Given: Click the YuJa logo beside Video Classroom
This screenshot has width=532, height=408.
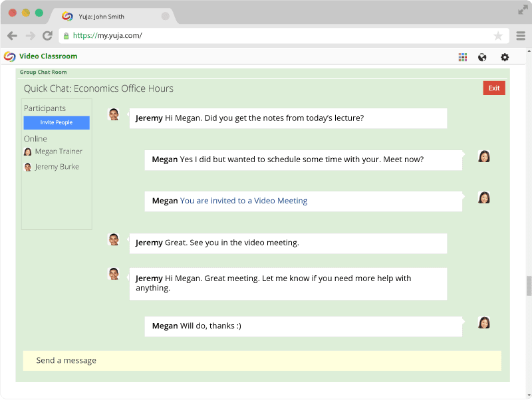Looking at the screenshot, I should 10,56.
